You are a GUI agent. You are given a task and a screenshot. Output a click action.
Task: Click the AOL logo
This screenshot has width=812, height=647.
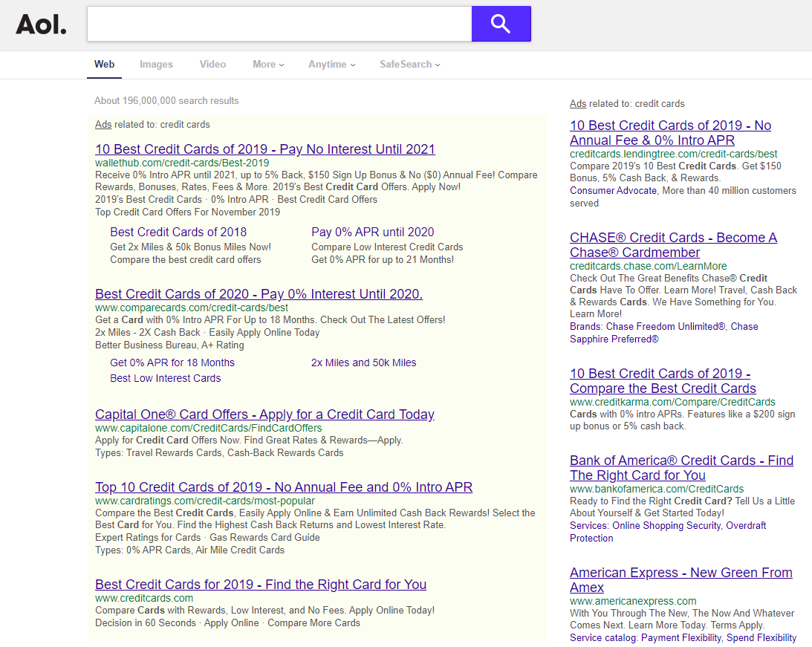(42, 25)
